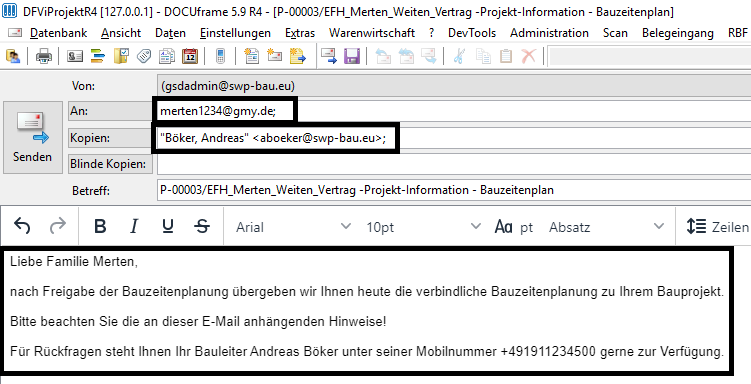This screenshot has width=751, height=384.
Task: Click the scissors cut icon
Action: click(x=459, y=56)
